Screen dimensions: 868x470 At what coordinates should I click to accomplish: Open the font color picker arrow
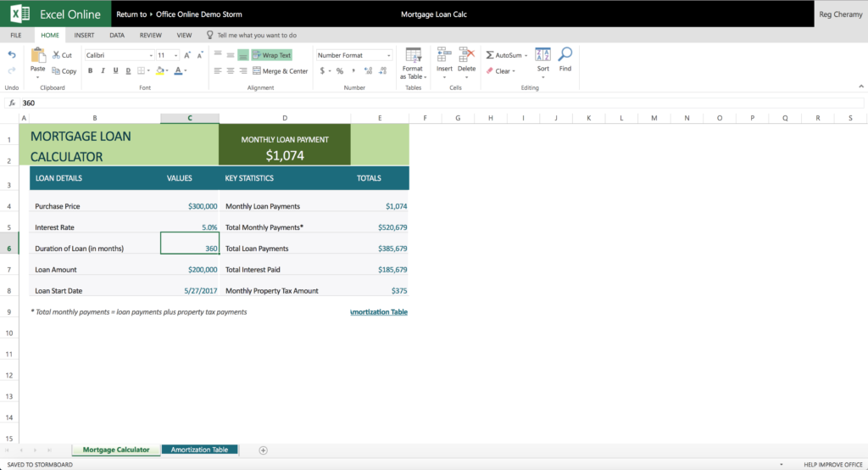186,71
